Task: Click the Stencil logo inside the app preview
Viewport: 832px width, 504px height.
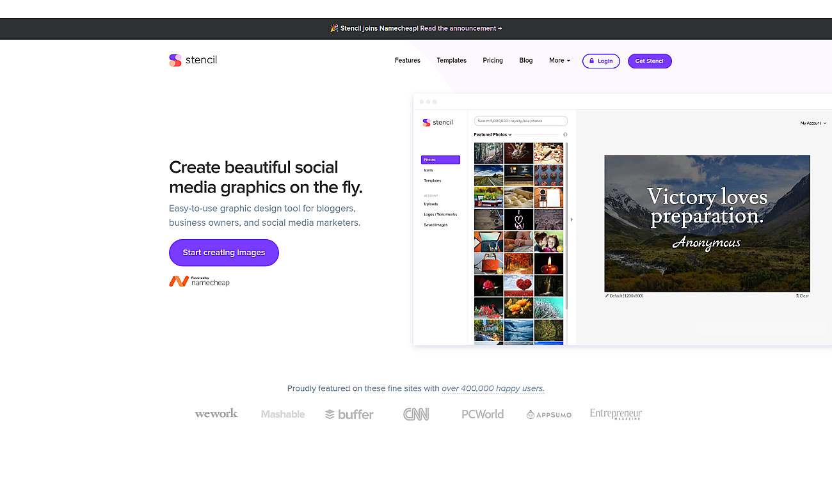Action: pos(438,122)
